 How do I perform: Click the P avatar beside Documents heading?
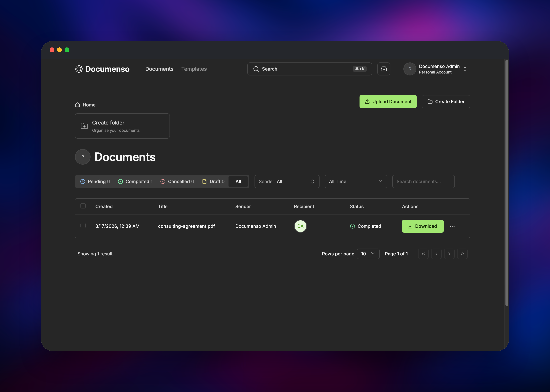[83, 157]
